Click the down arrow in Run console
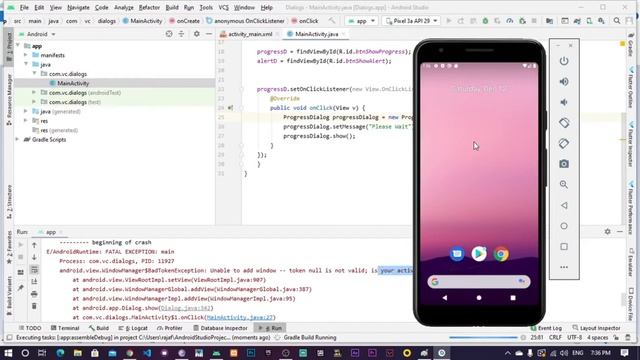Image resolution: width=640 pixels, height=360 pixels. [34, 257]
